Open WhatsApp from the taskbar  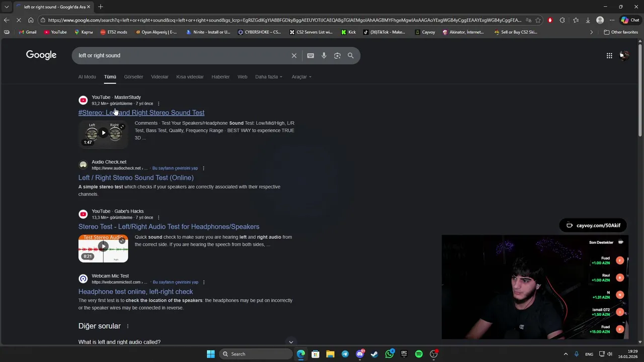point(389,354)
